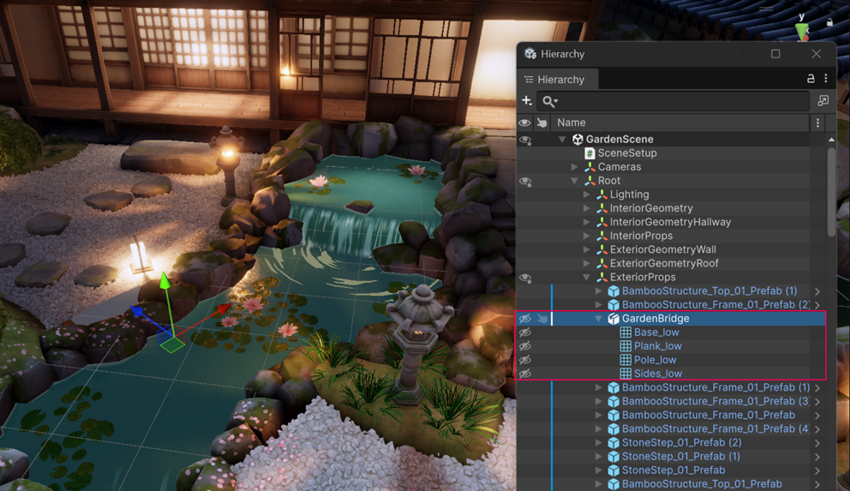The image size is (850, 491).
Task: Select the InteriorGeometryHallway row
Action: (671, 222)
